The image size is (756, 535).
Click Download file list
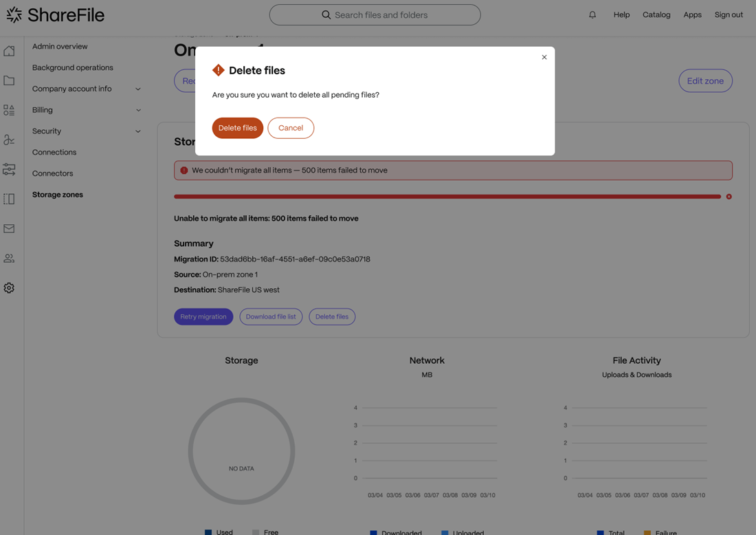pyautogui.click(x=271, y=316)
